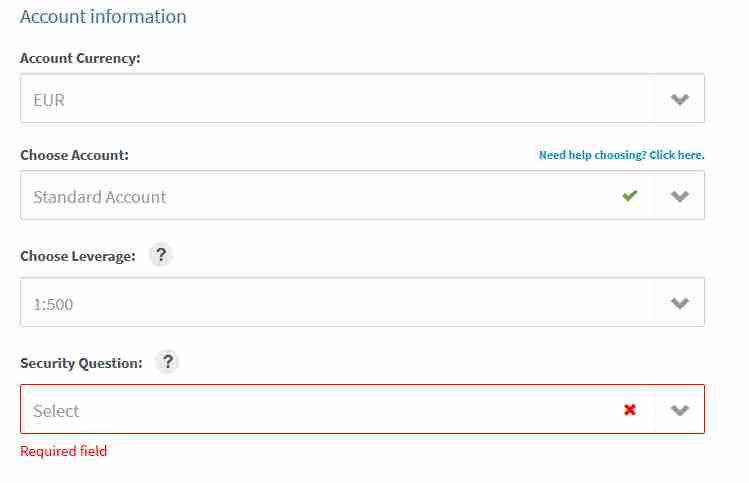Follow the 'Click here.' help text
The width and height of the screenshot is (749, 483).
(677, 155)
